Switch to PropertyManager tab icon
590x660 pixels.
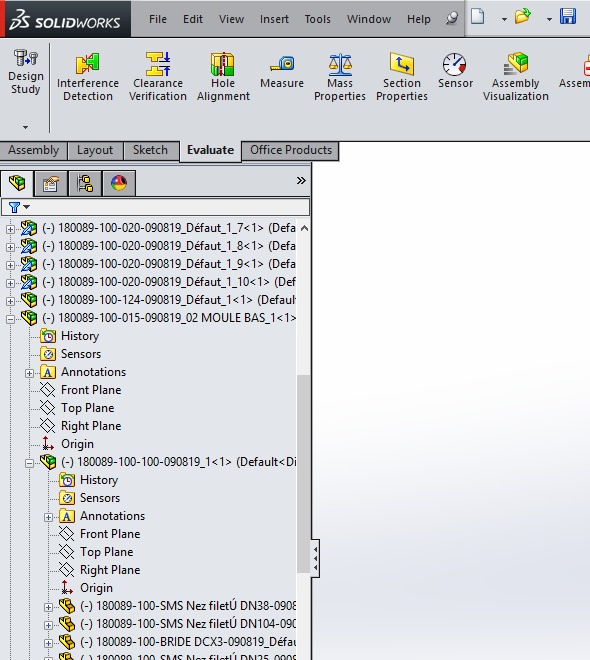coord(51,184)
